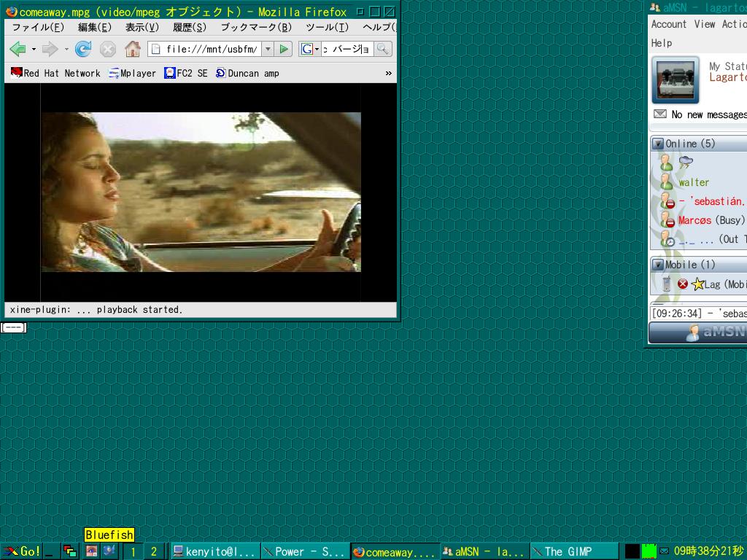This screenshot has width=747, height=560.
Task: Open the Account menu in aMSN
Action: click(x=668, y=24)
